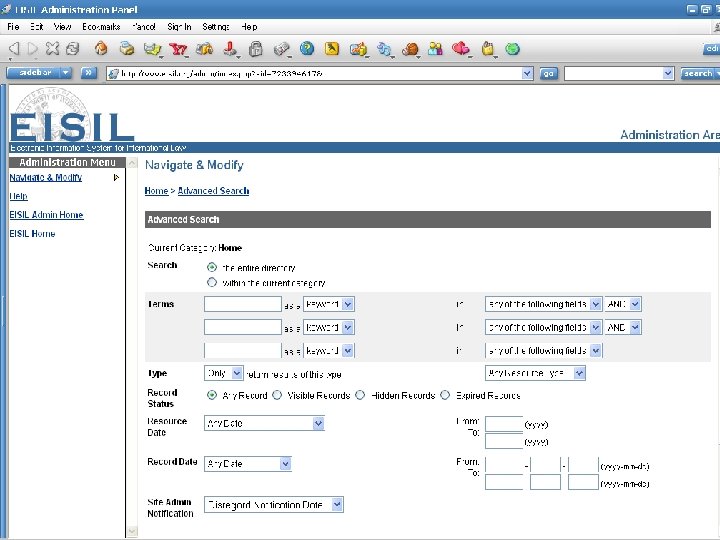Click the first Terms text input field
720x540 pixels.
pos(242,304)
